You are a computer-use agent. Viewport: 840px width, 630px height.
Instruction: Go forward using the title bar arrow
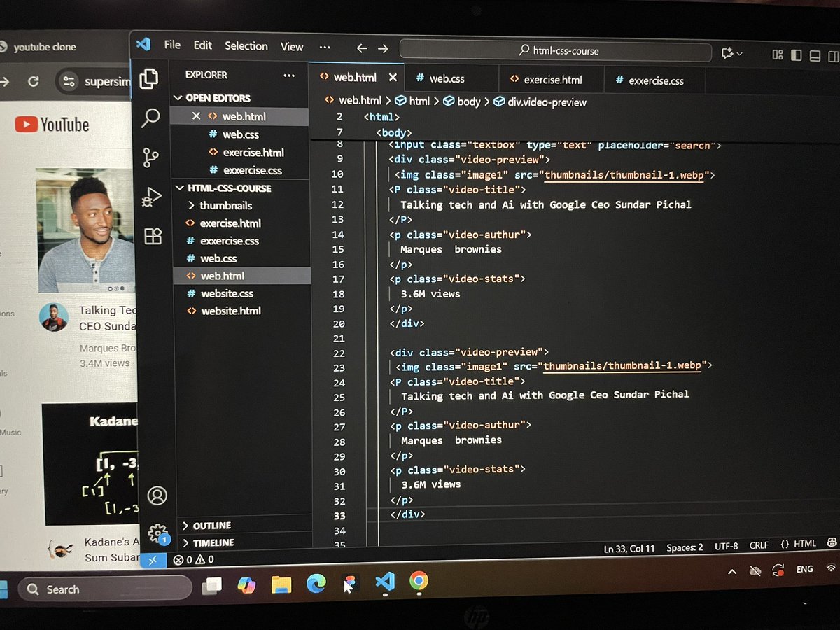point(383,48)
